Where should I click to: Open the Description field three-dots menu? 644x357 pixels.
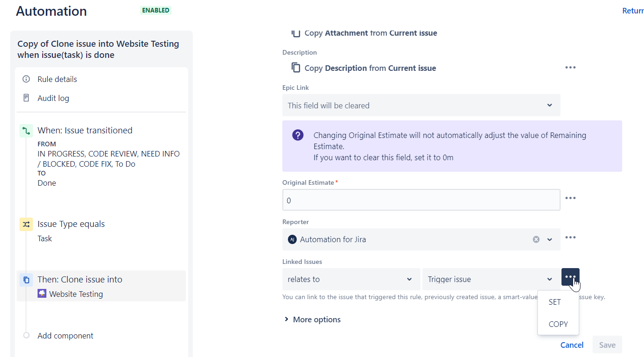point(570,68)
